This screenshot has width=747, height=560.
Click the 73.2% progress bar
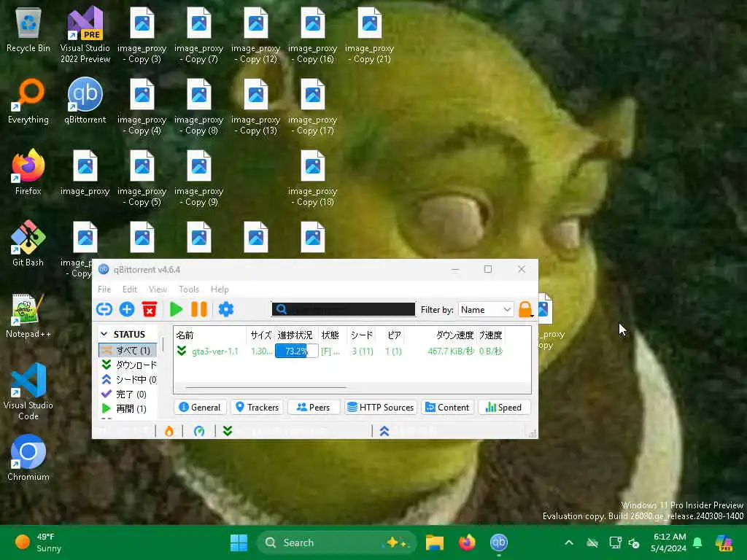pos(296,351)
